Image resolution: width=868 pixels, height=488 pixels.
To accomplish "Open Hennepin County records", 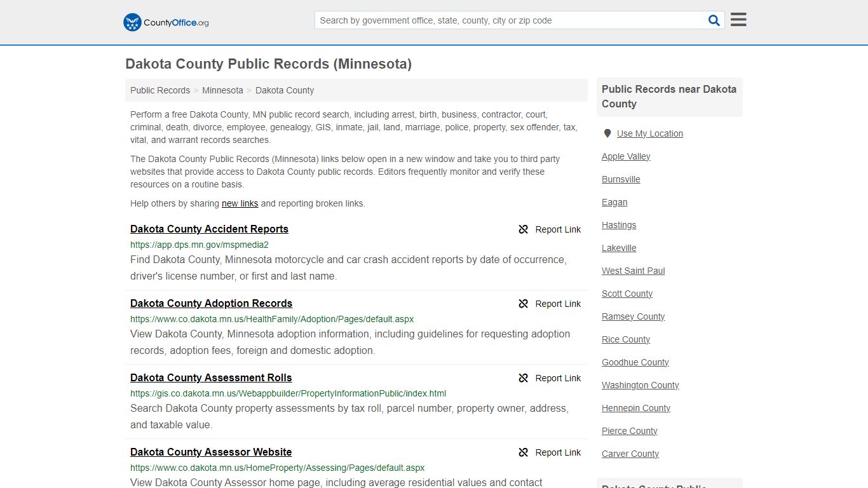I will 636,408.
